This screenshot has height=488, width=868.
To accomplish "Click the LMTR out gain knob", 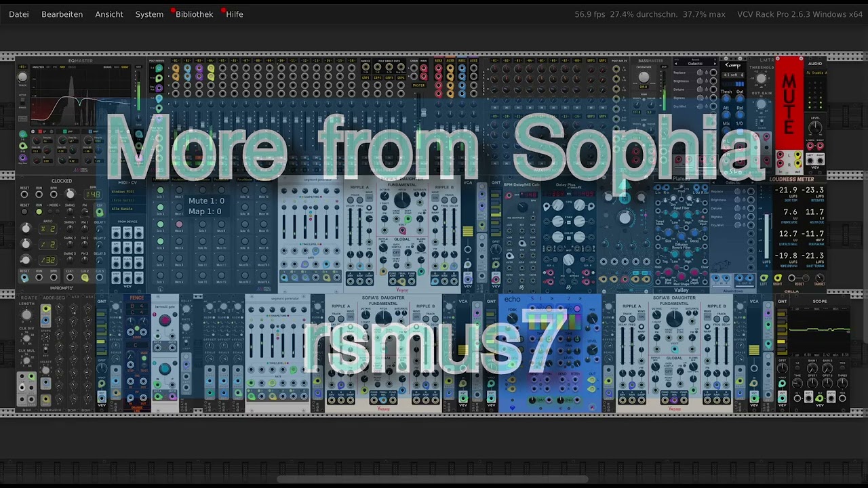I will point(761,104).
